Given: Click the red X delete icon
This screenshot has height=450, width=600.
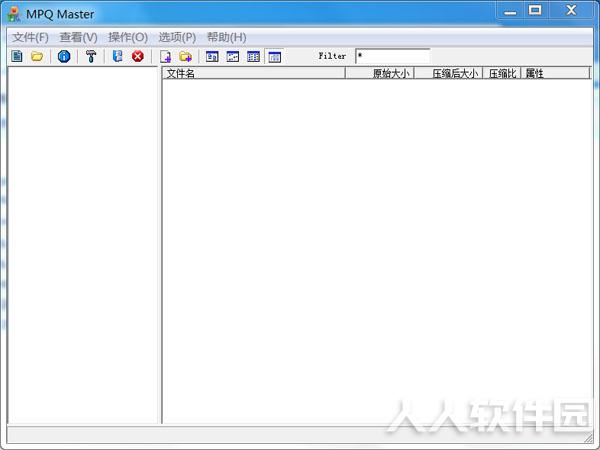Looking at the screenshot, I should coord(138,56).
